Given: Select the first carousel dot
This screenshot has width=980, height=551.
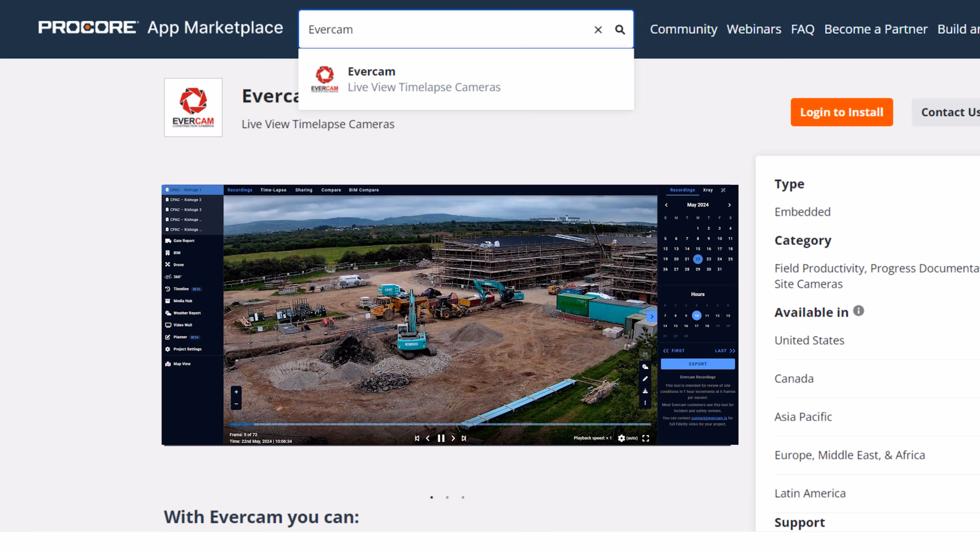Looking at the screenshot, I should pyautogui.click(x=431, y=497).
